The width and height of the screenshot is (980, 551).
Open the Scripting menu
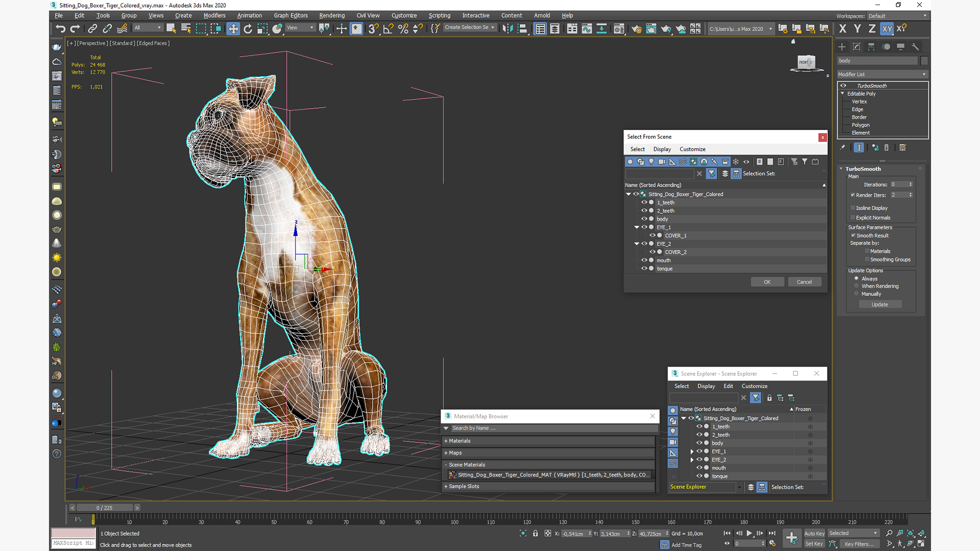(439, 16)
